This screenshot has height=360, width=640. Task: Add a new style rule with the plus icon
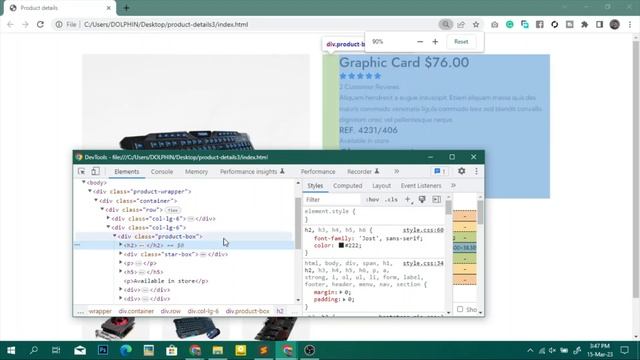(x=408, y=199)
